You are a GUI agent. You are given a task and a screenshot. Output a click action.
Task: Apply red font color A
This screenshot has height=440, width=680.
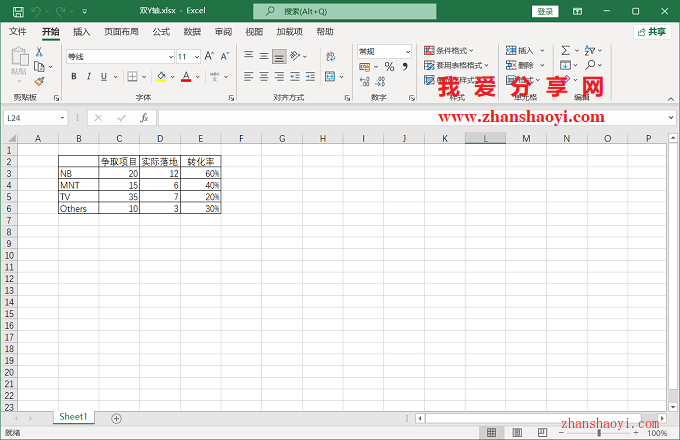pyautogui.click(x=186, y=77)
